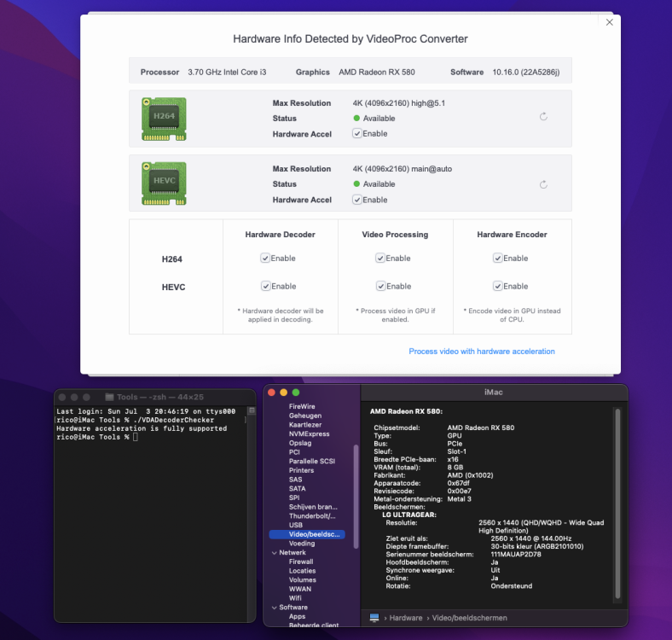Viewport: 672px width, 640px height.
Task: Maximize the System Information window with green button
Action: click(296, 393)
